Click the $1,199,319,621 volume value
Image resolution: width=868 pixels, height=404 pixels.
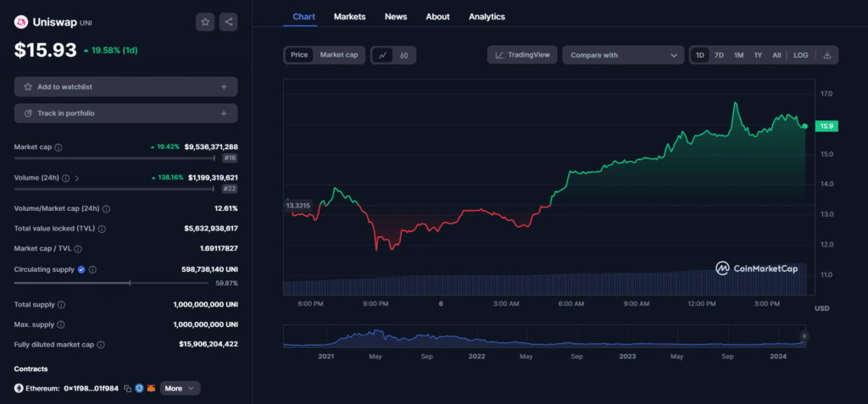tap(213, 178)
